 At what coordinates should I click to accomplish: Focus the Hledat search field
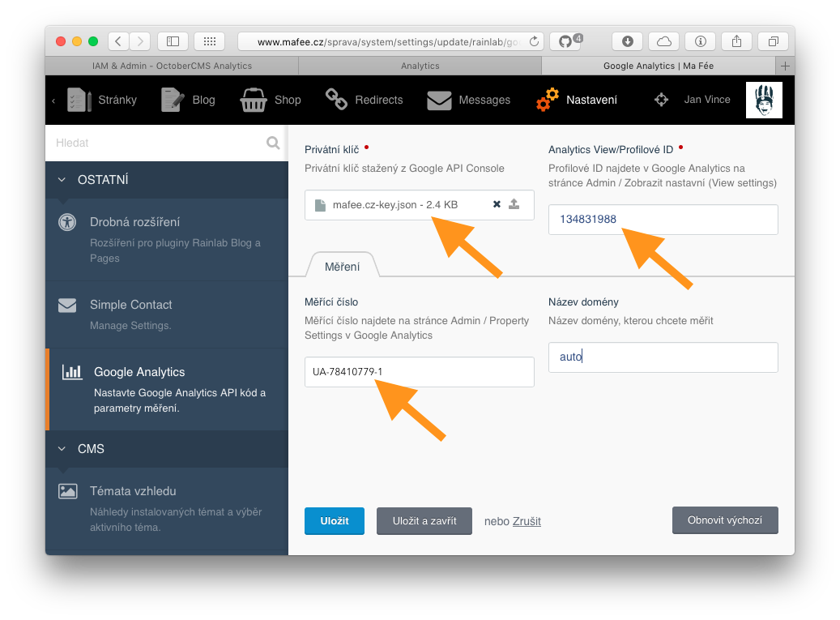point(156,143)
